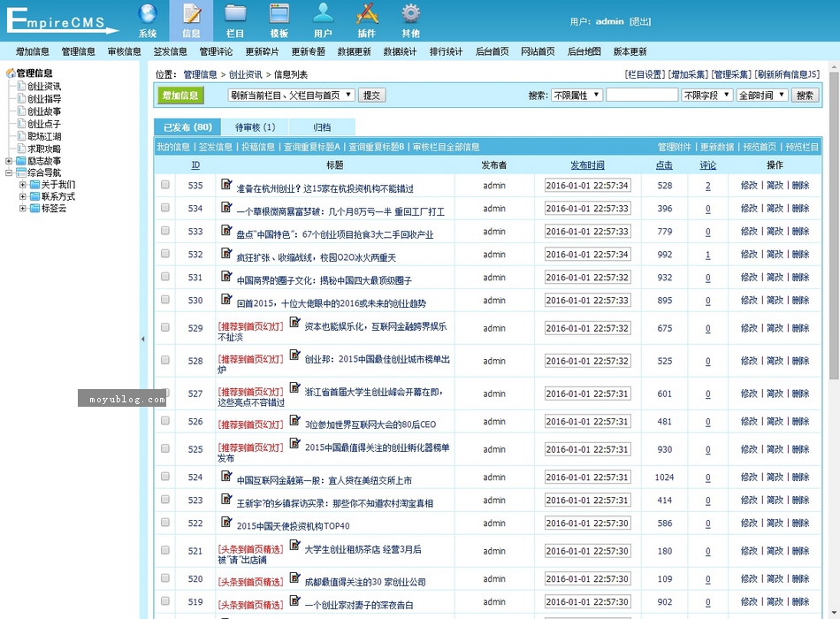Check the box for article 524
The width and height of the screenshot is (840, 619).
[x=165, y=476]
